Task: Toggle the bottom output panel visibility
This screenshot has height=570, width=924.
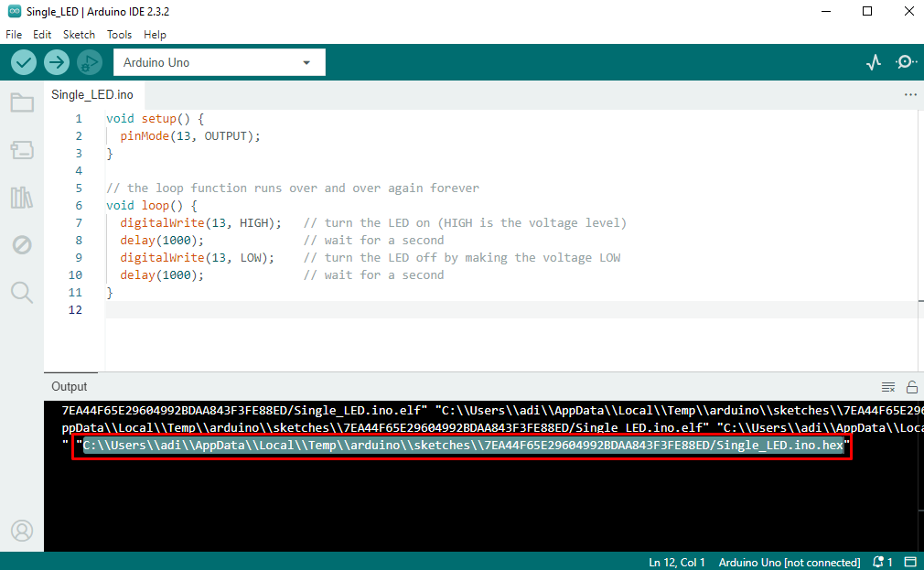Action: coord(910,562)
